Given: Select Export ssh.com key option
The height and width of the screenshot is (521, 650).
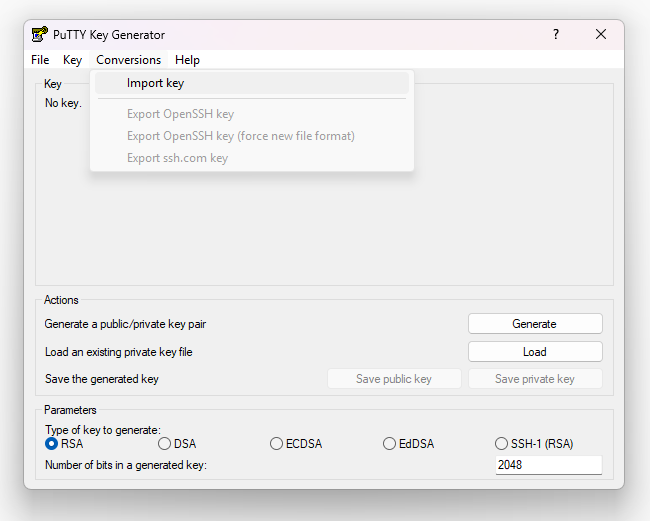Looking at the screenshot, I should (177, 158).
